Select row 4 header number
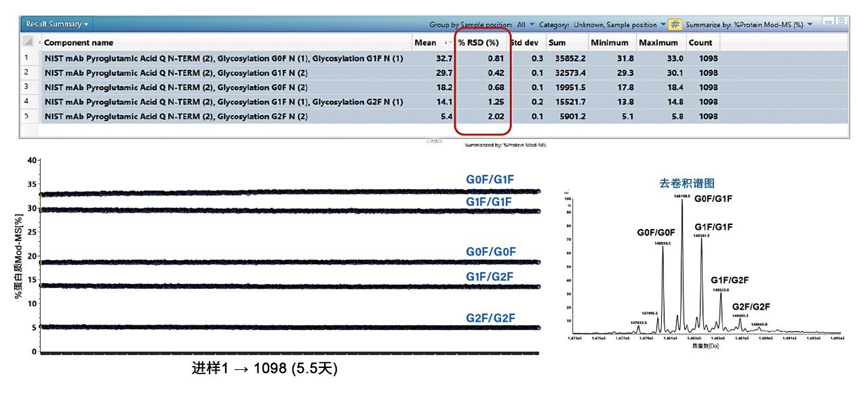Screen dimensions: 868x393 [26, 102]
